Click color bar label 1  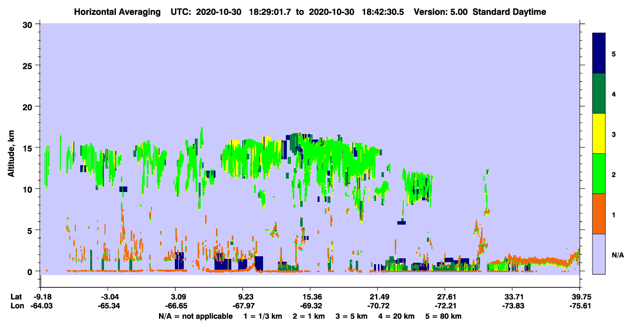tap(614, 214)
